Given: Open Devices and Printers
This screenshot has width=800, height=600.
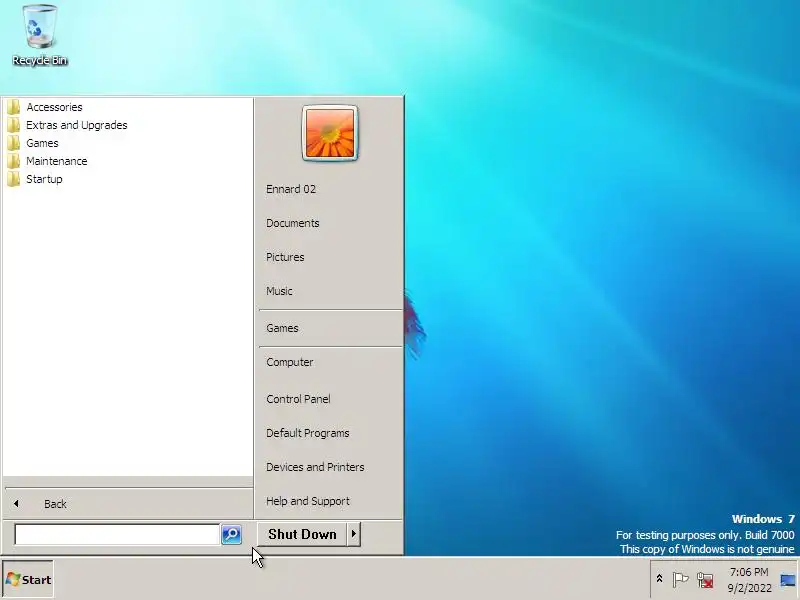Looking at the screenshot, I should click(x=315, y=467).
